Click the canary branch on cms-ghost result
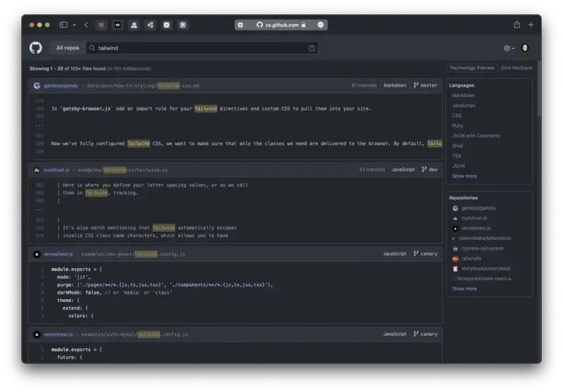Image resolution: width=563 pixels, height=392 pixels. pos(426,253)
